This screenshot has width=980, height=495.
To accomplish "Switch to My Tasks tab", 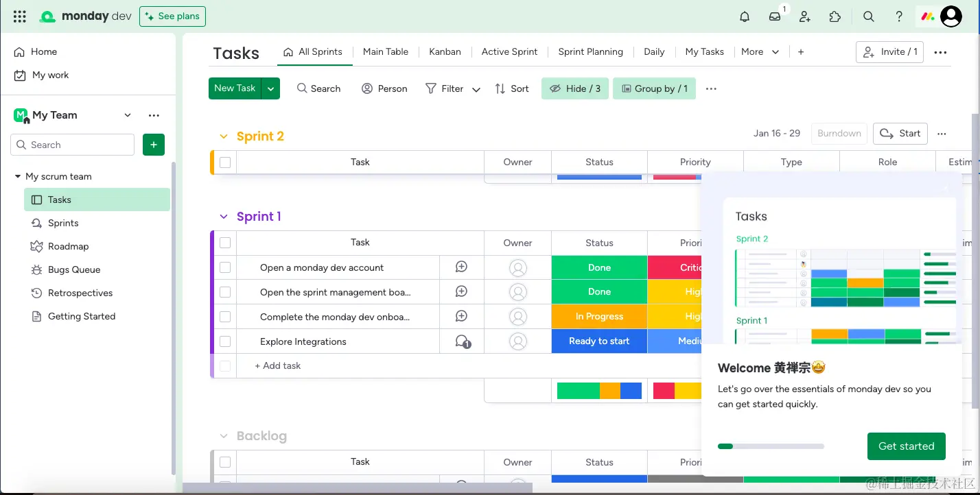I will [x=705, y=51].
